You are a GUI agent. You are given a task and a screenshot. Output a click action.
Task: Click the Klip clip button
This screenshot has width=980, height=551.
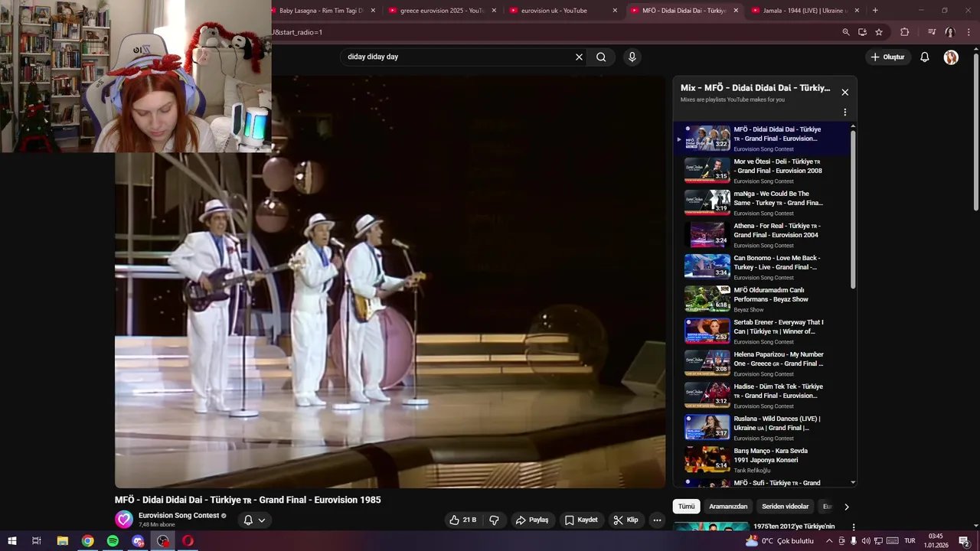pos(626,520)
